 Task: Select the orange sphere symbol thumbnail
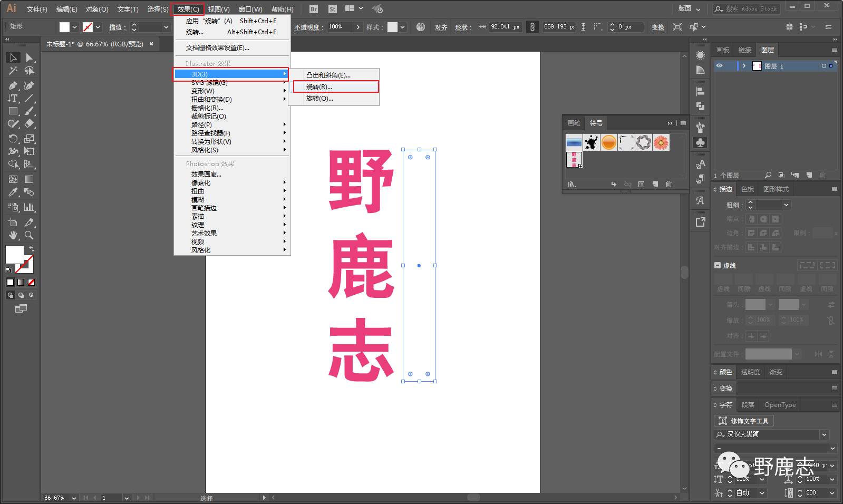point(608,142)
